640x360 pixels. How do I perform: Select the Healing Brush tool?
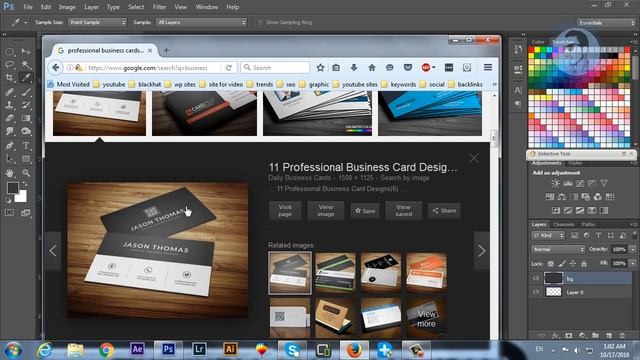[9, 92]
